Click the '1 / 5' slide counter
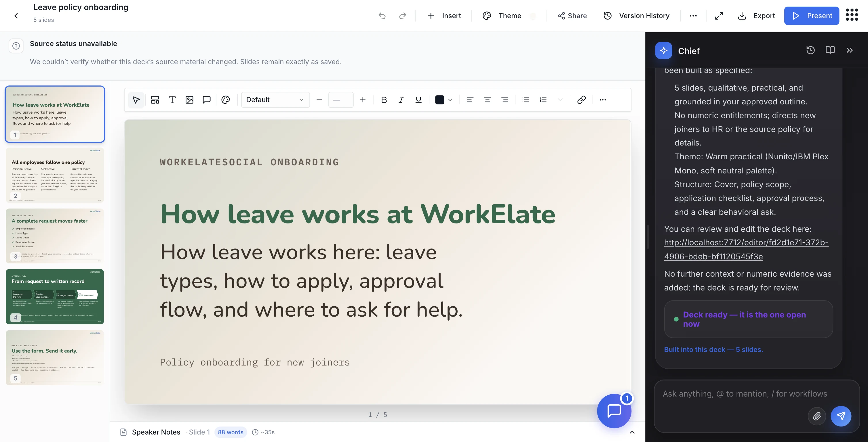The image size is (868, 442). [377, 415]
